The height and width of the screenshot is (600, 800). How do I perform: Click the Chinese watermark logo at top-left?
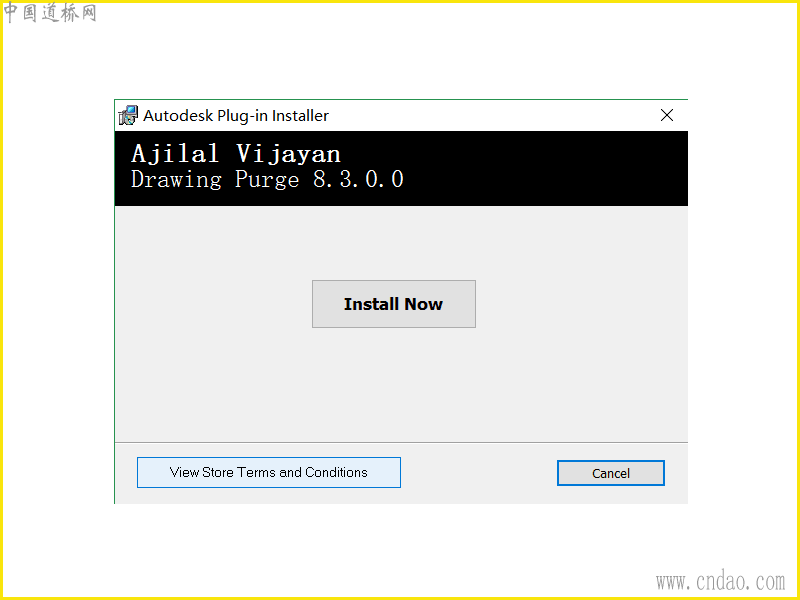49,12
